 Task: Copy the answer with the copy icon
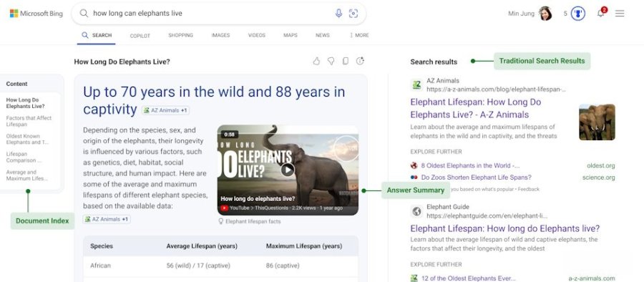point(346,62)
